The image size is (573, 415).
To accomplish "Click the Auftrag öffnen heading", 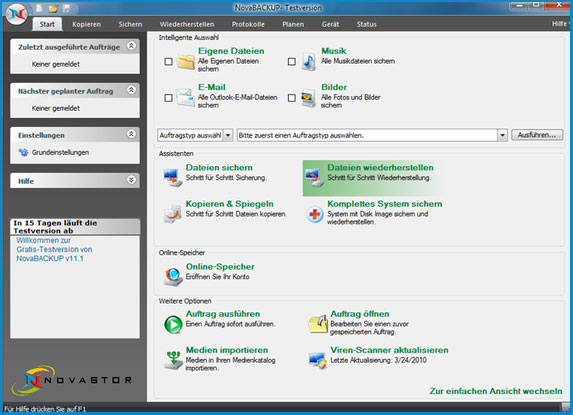I will [360, 314].
